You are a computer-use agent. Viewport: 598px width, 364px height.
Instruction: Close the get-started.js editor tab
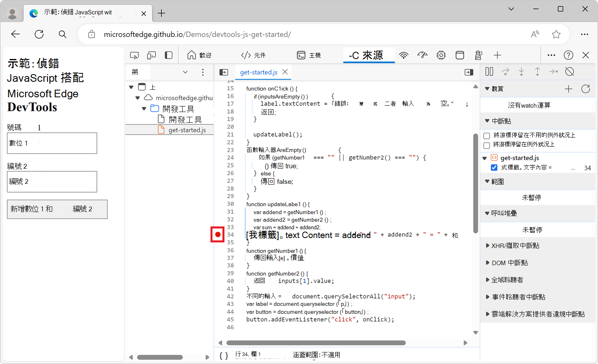[285, 72]
